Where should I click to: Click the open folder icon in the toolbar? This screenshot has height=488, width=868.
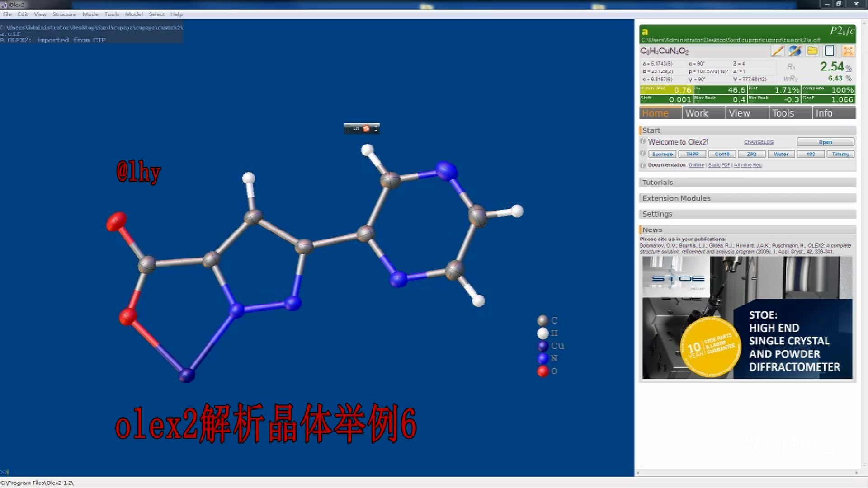(811, 51)
